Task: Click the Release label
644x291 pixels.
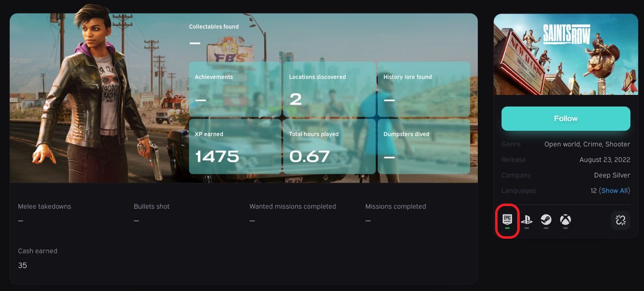Action: [514, 160]
